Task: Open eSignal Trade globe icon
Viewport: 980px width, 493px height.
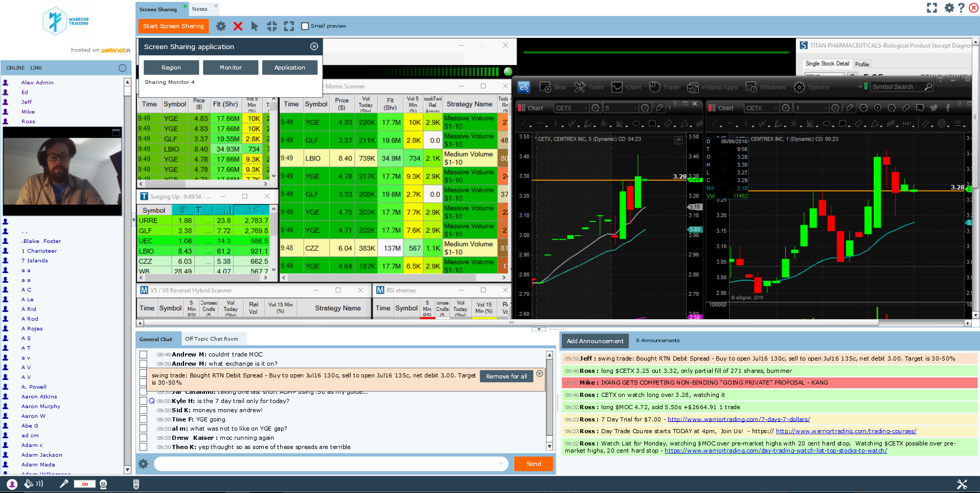Action: pyautogui.click(x=654, y=87)
